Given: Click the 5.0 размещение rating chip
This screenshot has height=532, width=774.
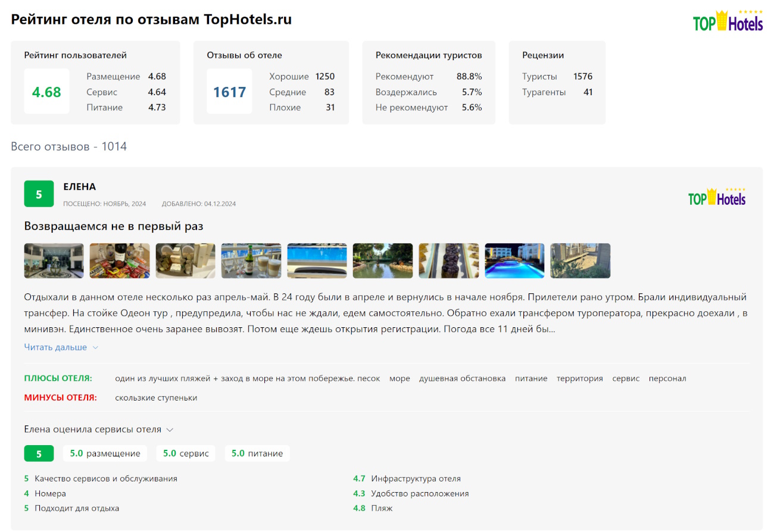Looking at the screenshot, I should (x=105, y=453).
